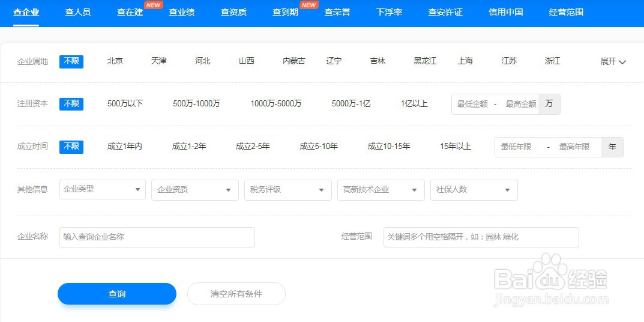This screenshot has height=322, width=644.
Task: Pick 山西 in the location filter
Action: tap(247, 61)
